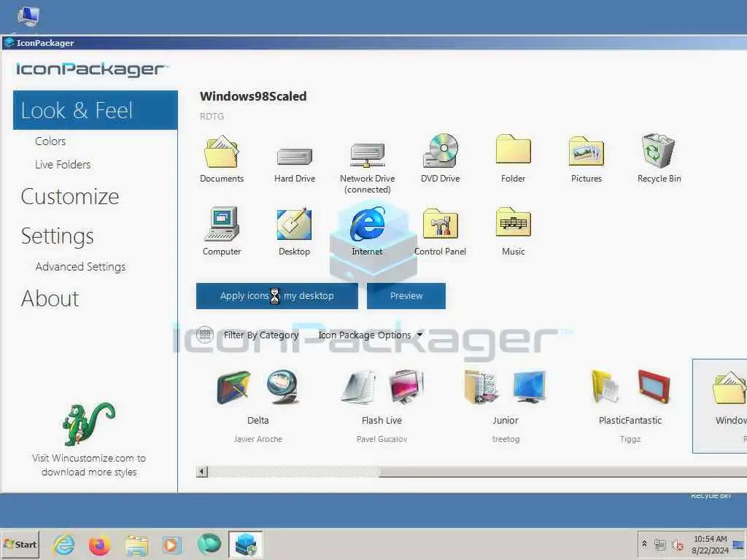This screenshot has width=747, height=560.
Task: Open the About section
Action: click(50, 298)
